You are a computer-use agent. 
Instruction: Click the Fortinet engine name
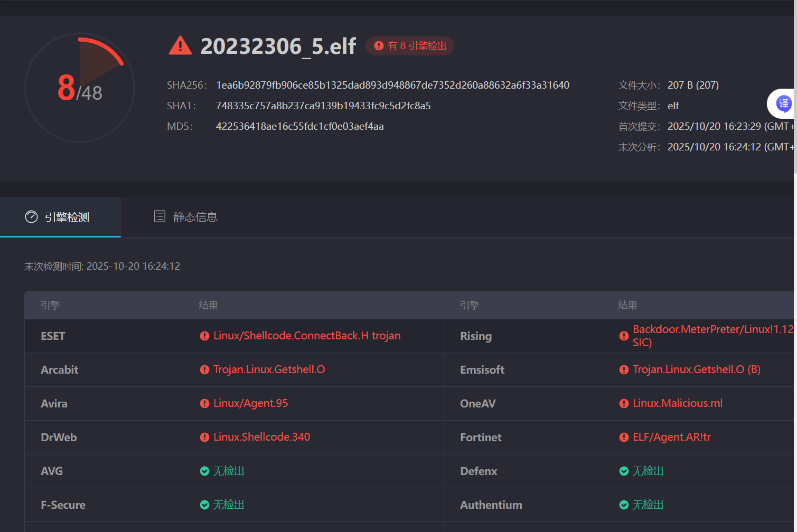click(x=481, y=438)
